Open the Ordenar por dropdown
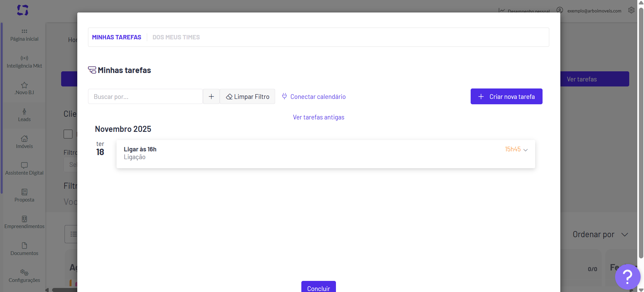The width and height of the screenshot is (644, 292). tap(600, 234)
